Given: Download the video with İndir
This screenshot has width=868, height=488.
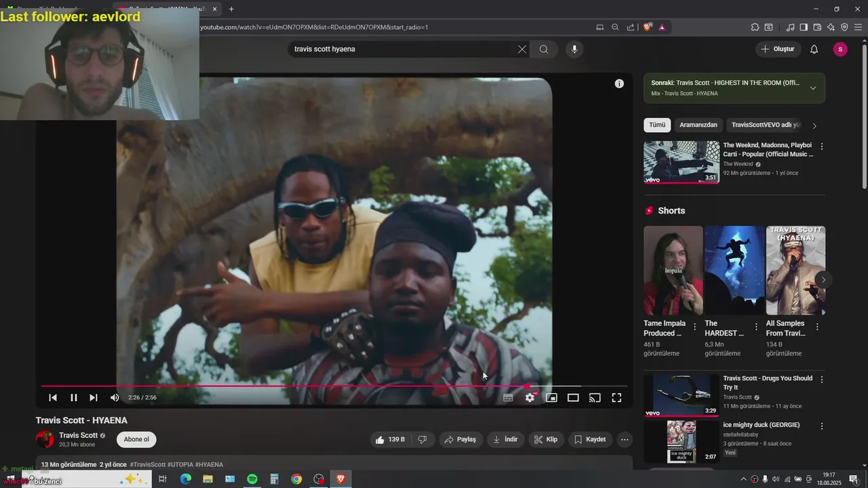Looking at the screenshot, I should [x=505, y=439].
